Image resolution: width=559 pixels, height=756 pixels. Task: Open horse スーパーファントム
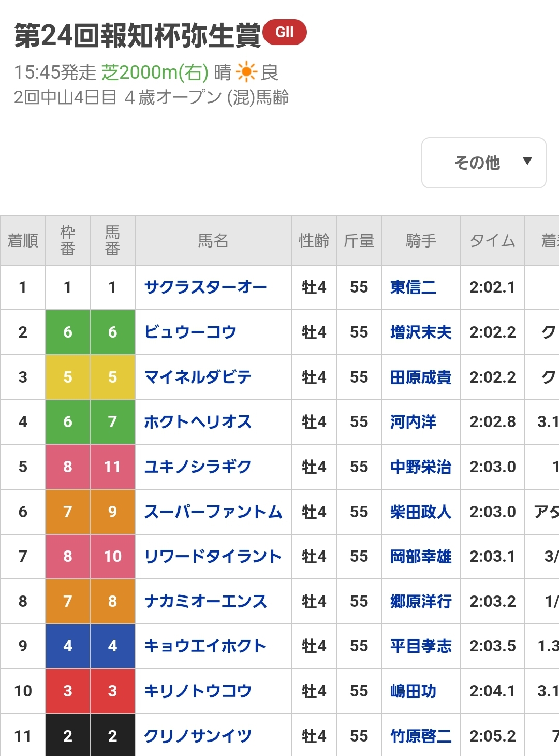tap(213, 512)
